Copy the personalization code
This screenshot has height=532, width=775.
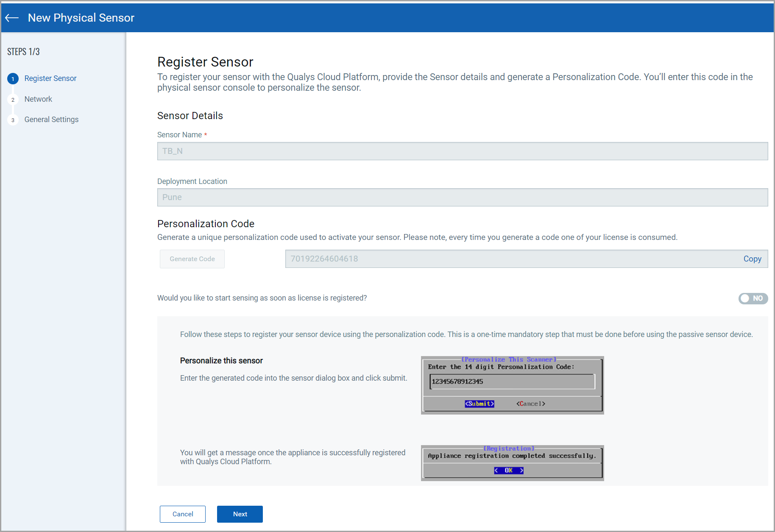click(x=752, y=259)
